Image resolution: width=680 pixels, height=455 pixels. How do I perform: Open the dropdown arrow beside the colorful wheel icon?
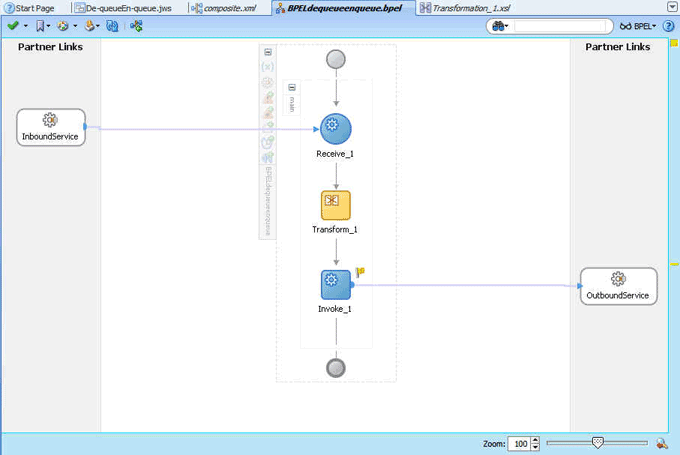tap(75, 26)
